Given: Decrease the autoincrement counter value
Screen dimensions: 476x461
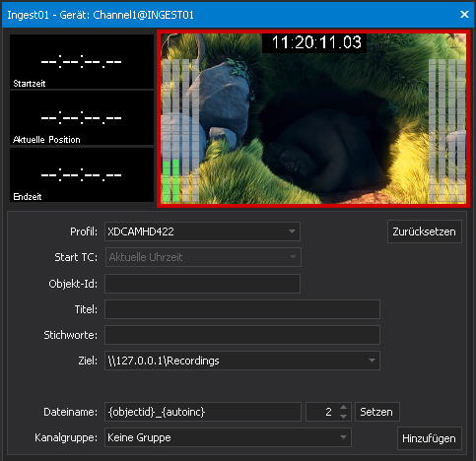Looking at the screenshot, I should [x=343, y=417].
